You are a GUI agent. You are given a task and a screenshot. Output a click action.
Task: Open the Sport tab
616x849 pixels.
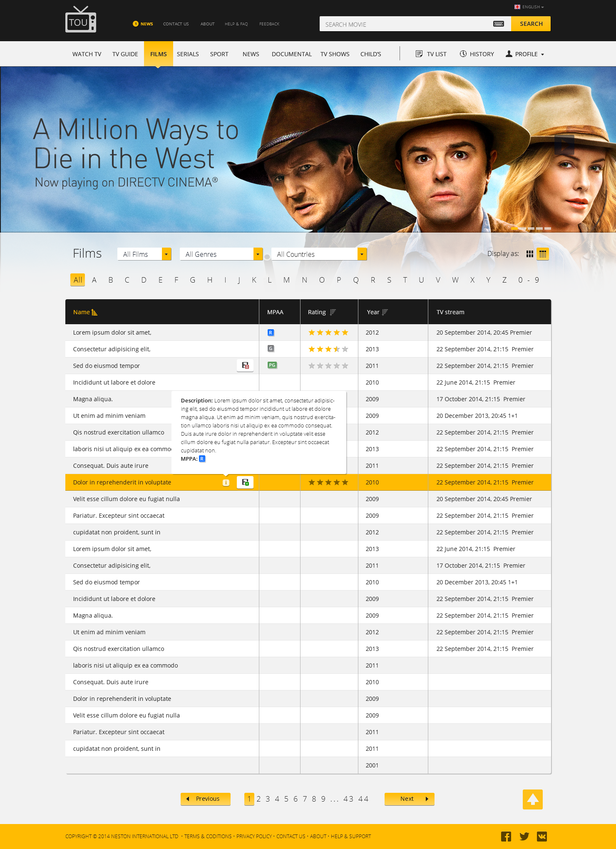219,54
